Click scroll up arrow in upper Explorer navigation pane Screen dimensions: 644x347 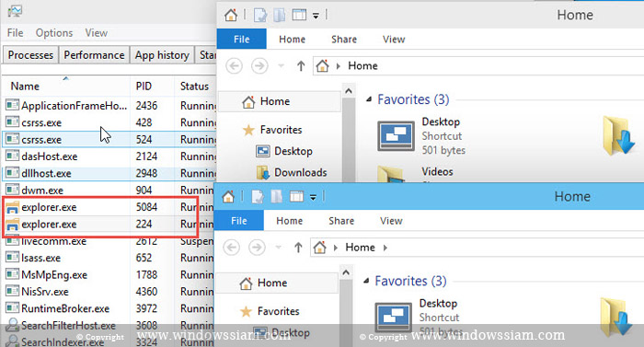pos(349,91)
